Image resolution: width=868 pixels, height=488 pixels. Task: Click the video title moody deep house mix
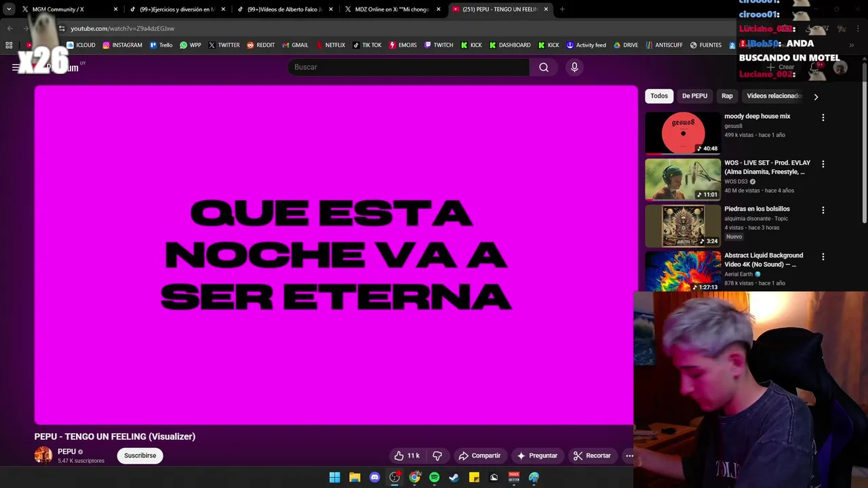point(757,117)
